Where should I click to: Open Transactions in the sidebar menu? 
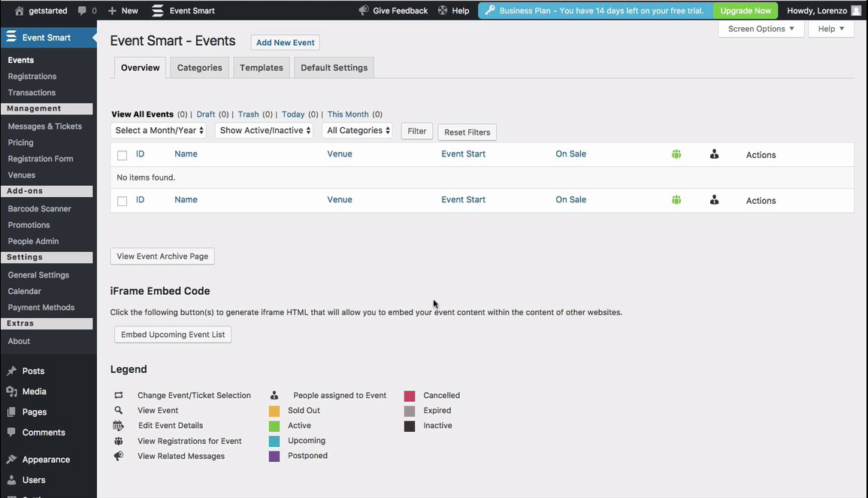[32, 93]
